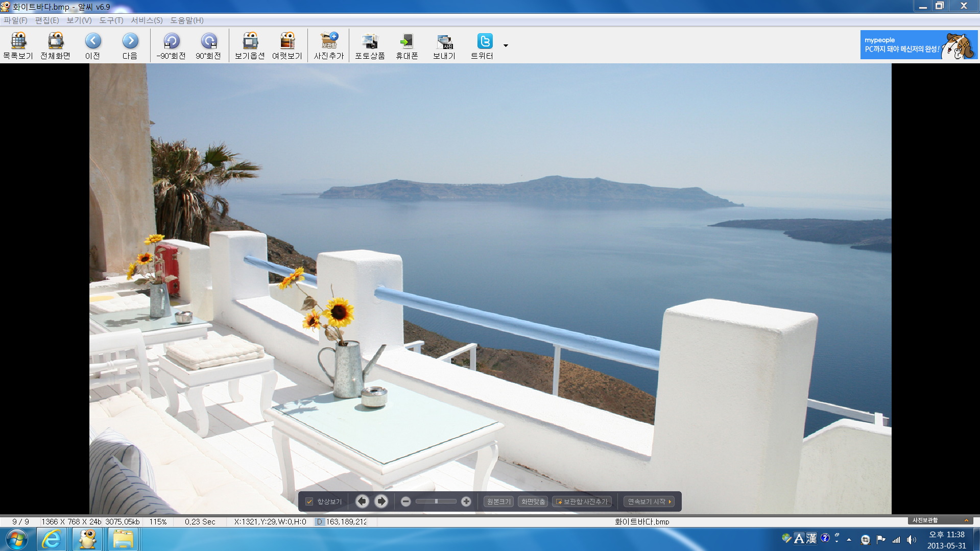Toggle 漢 Hanja conversion in language bar
Viewport: 980px width, 551px height.
[x=811, y=539]
